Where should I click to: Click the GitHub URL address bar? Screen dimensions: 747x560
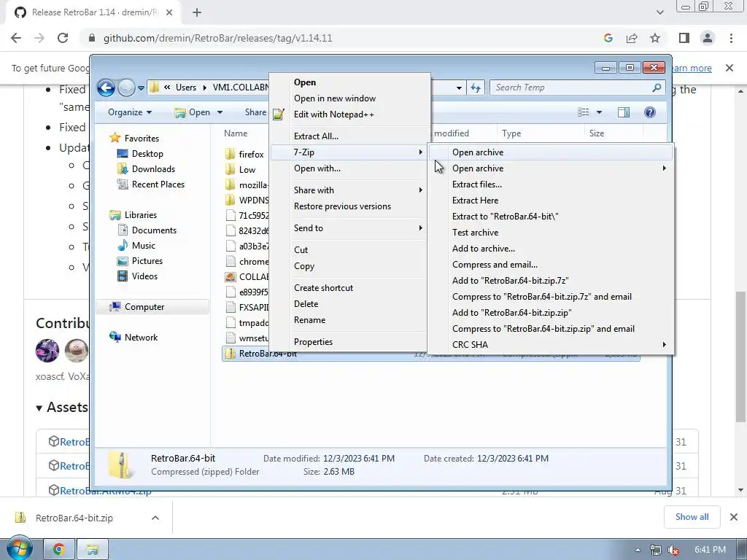click(217, 38)
